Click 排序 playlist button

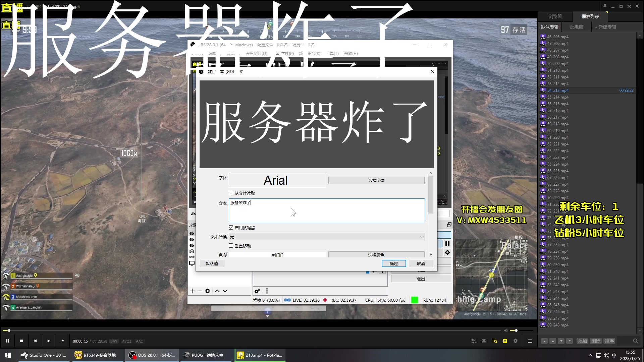click(x=609, y=341)
